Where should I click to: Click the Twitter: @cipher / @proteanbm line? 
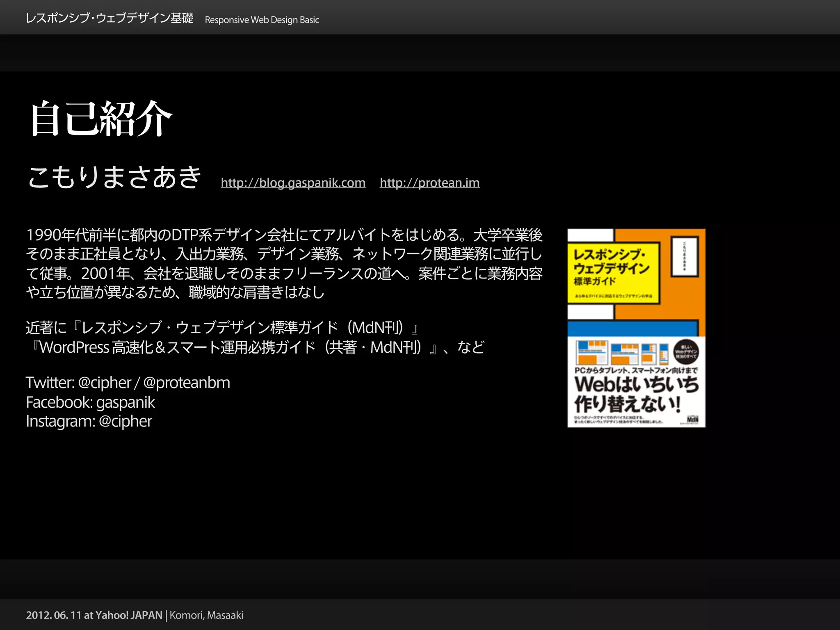point(128,382)
